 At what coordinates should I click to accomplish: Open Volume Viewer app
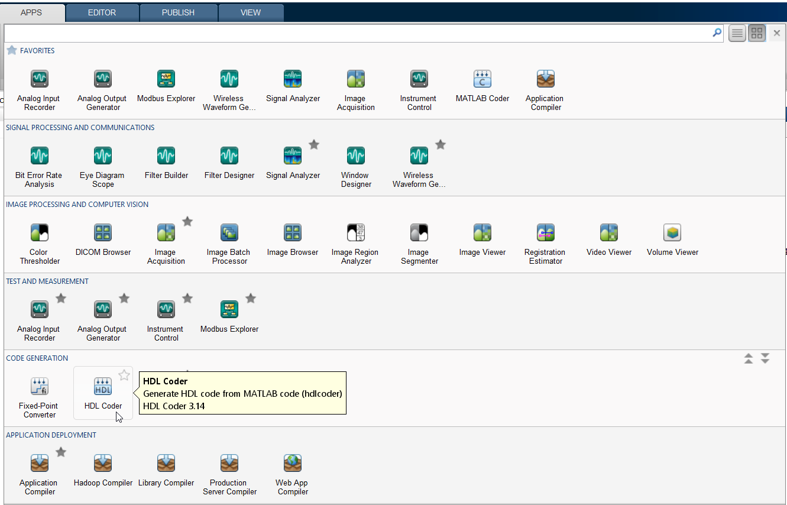(672, 240)
